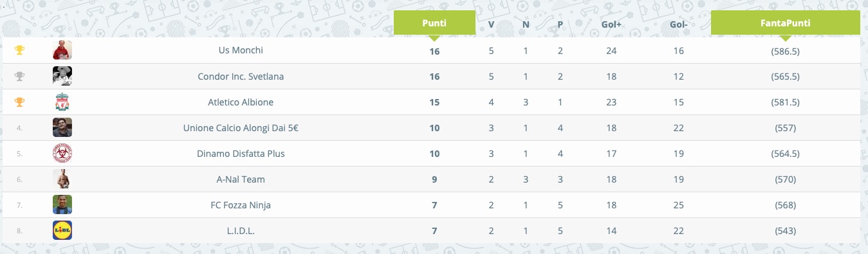This screenshot has height=254, width=868.
Task: Click the gold trophy icon for Us Monchi
Action: pyautogui.click(x=19, y=50)
